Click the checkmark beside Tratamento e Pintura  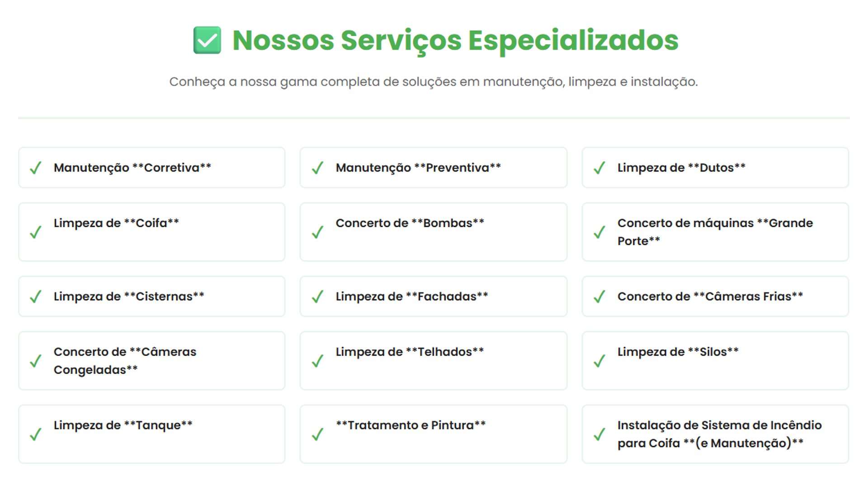[x=318, y=435]
